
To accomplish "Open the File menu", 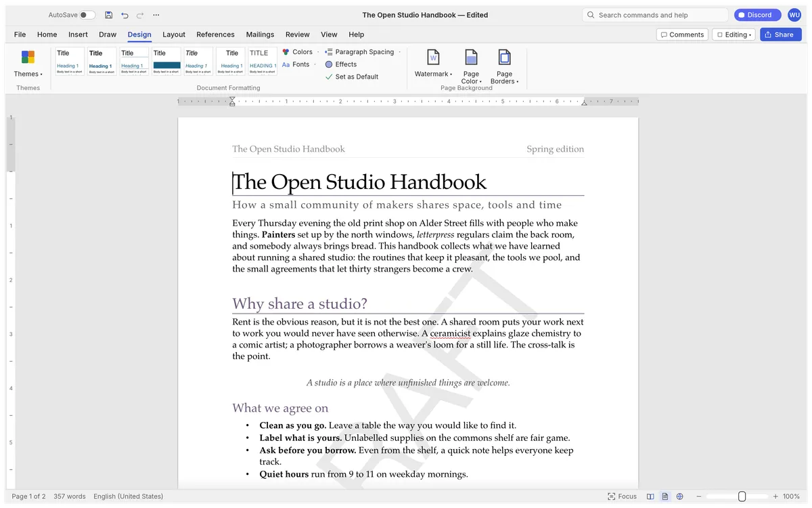I will 20,35.
